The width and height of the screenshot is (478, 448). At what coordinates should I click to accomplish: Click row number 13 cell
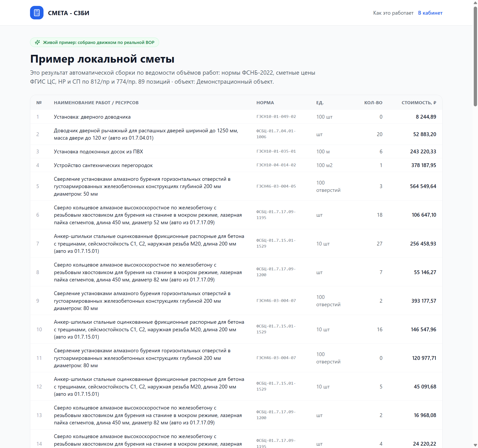tap(39, 415)
